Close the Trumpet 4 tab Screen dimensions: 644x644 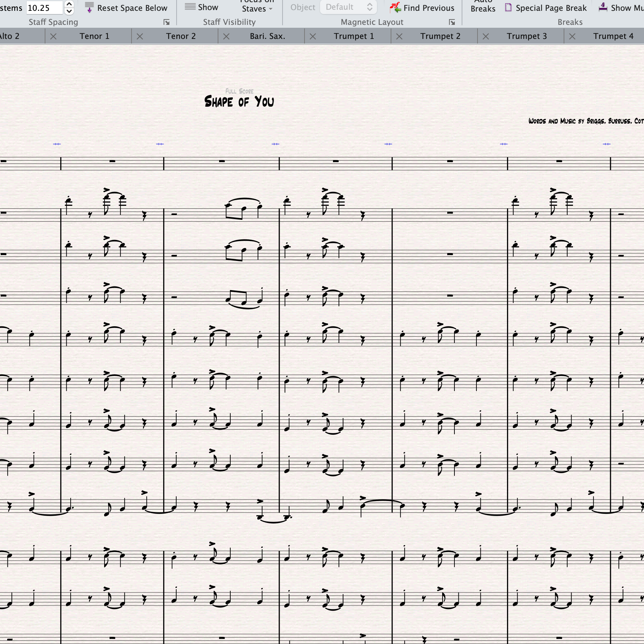(x=572, y=36)
